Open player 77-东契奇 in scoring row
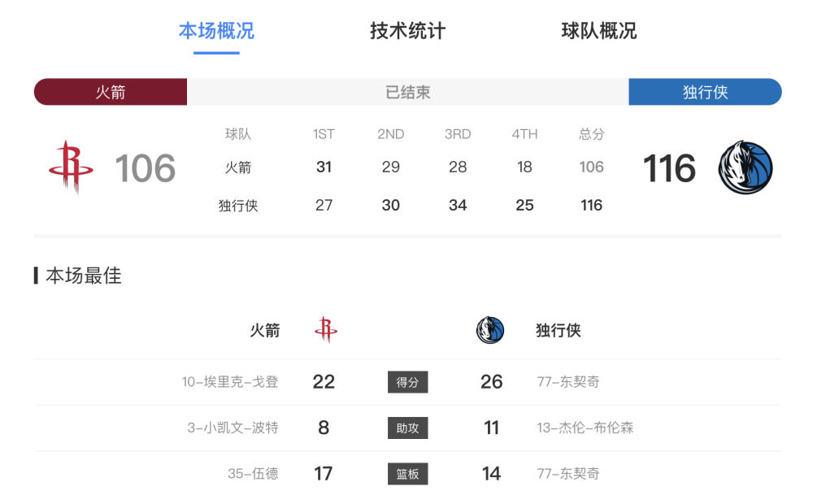The height and width of the screenshot is (504, 813). [568, 382]
